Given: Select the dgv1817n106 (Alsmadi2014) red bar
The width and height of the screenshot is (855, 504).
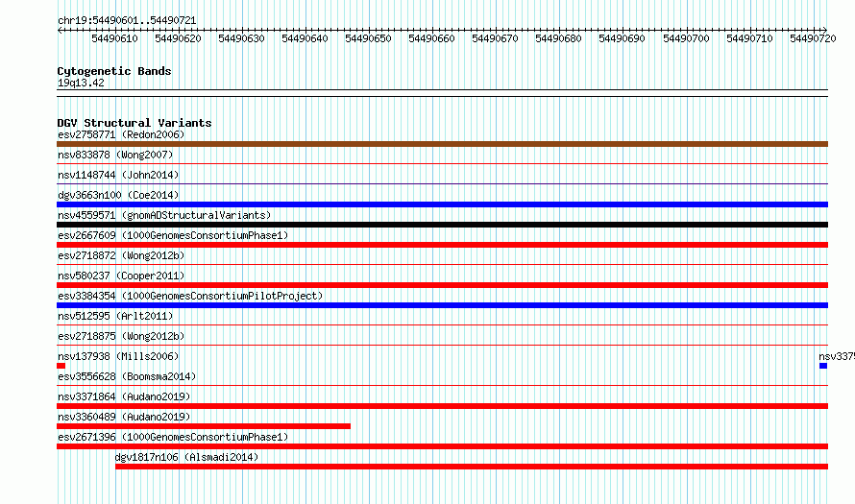Looking at the screenshot, I should 472,467.
